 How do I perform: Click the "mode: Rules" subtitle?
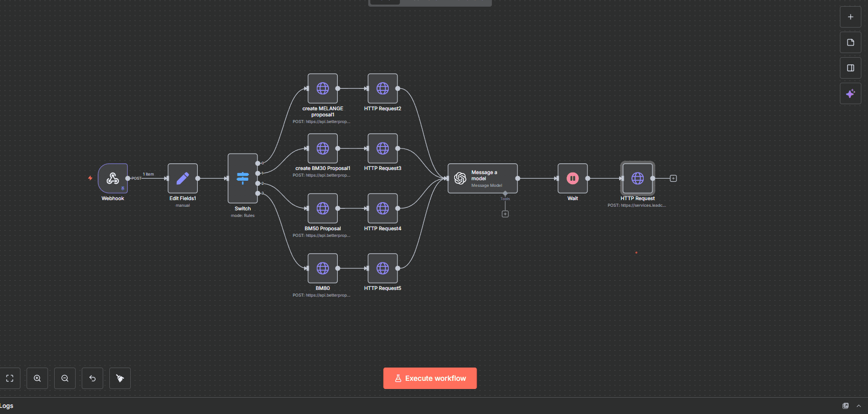(243, 215)
